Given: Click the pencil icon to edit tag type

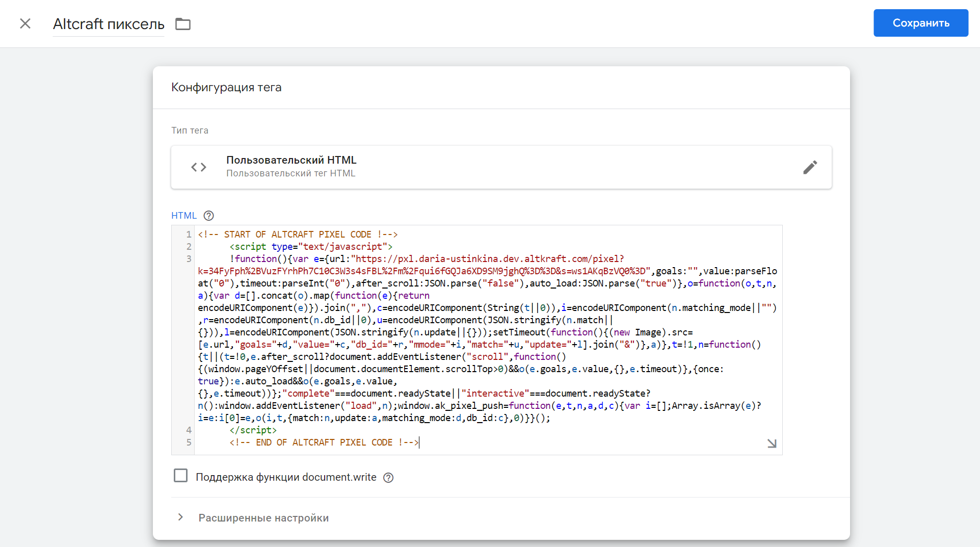Looking at the screenshot, I should pos(810,167).
